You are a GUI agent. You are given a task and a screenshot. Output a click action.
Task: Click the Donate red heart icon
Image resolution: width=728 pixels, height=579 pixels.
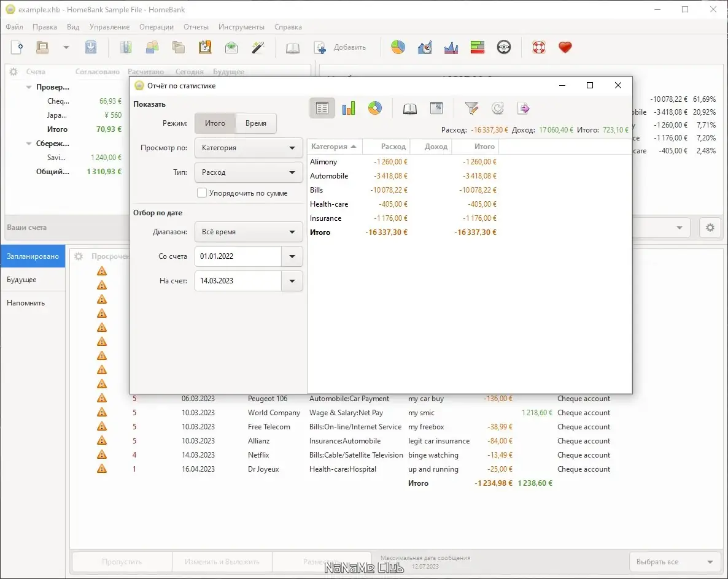[x=565, y=47]
